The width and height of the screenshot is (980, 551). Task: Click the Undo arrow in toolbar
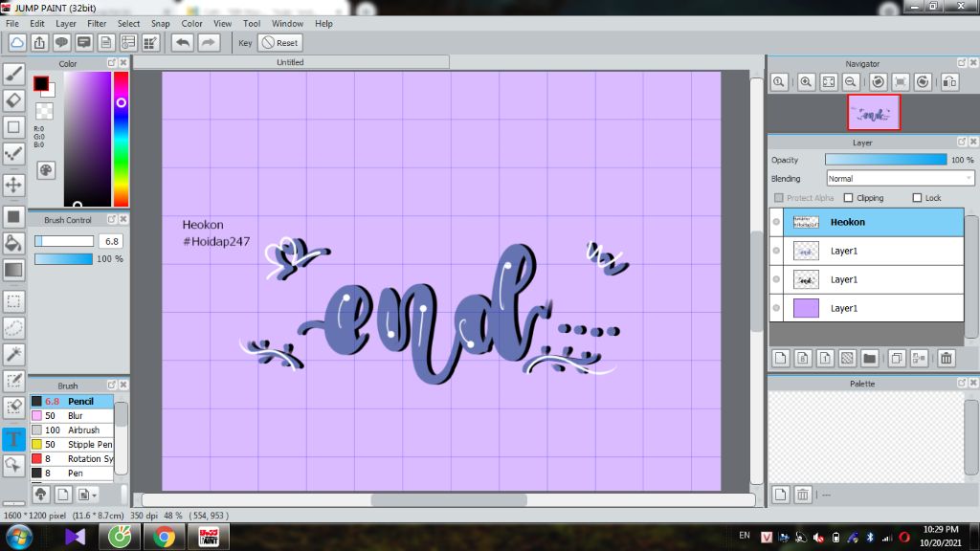click(x=183, y=42)
